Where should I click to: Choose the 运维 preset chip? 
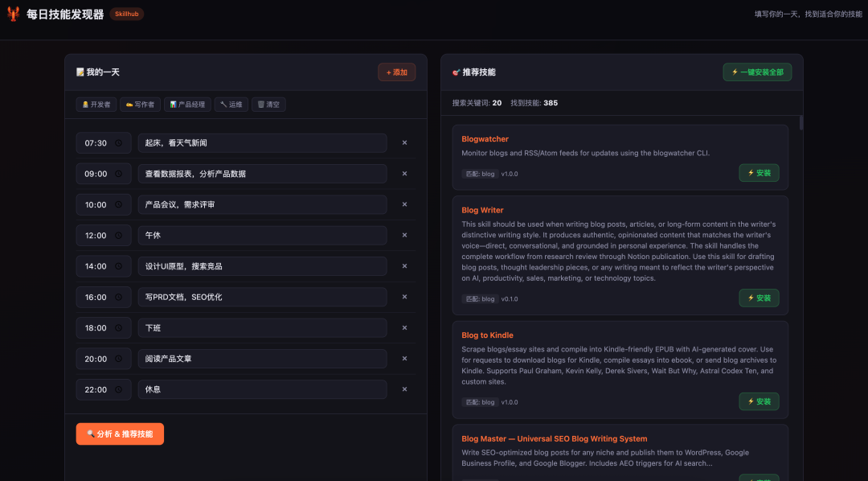(231, 105)
